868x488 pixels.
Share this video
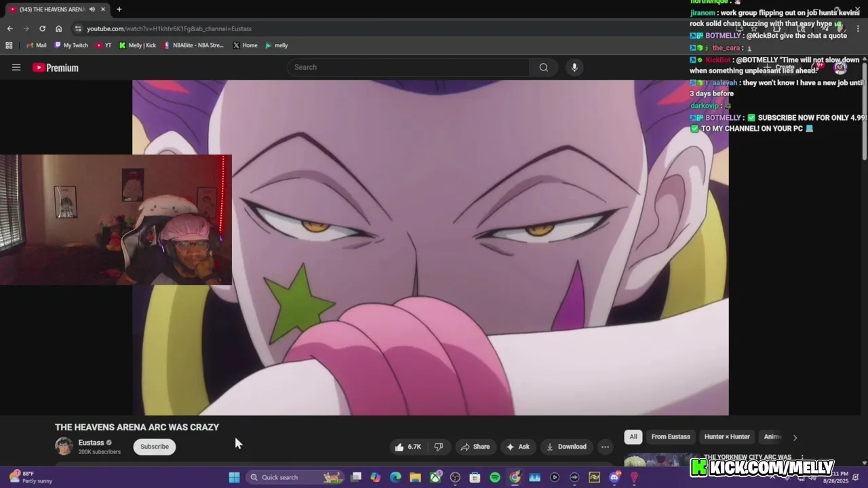475,447
